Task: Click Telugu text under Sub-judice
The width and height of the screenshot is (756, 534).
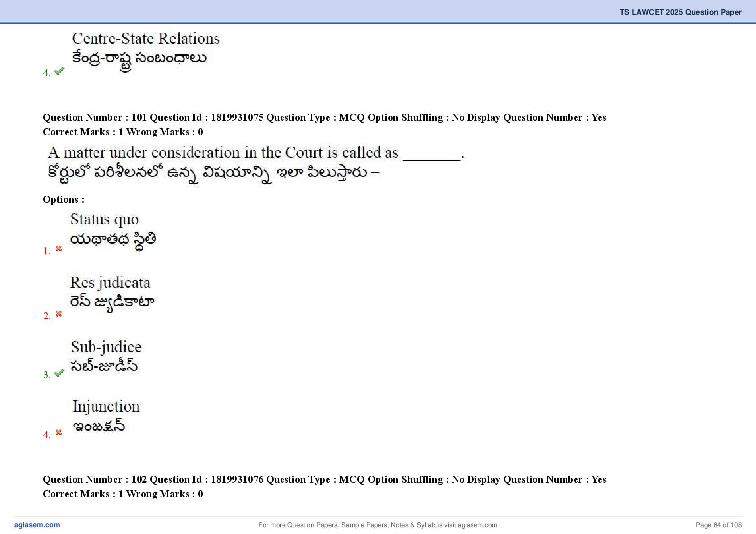Action: tap(104, 366)
